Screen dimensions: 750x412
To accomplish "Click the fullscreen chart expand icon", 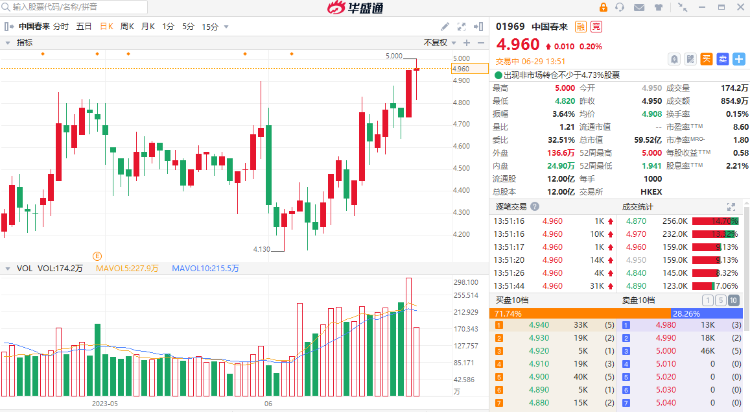I will point(462,27).
